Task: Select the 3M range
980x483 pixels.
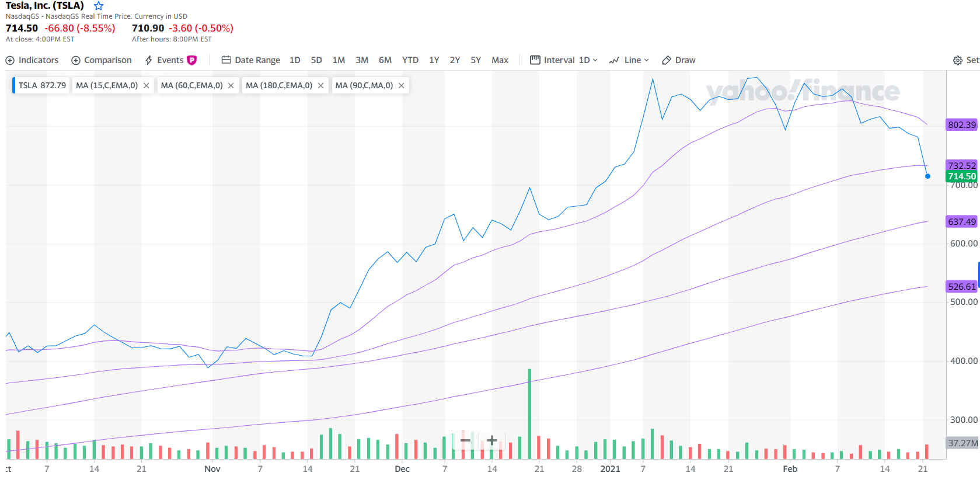Action: pyautogui.click(x=362, y=60)
